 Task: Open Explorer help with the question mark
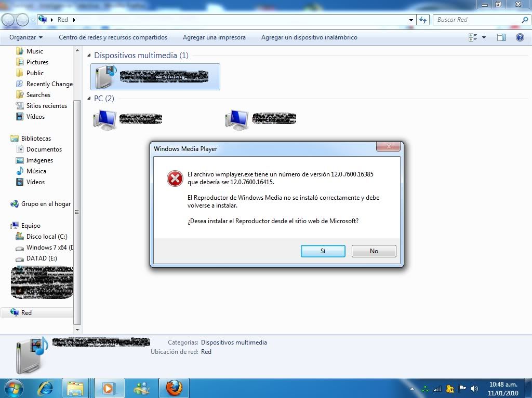click(520, 37)
